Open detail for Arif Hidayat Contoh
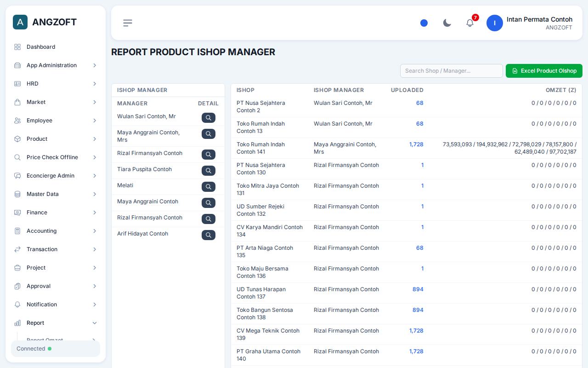 click(x=209, y=235)
